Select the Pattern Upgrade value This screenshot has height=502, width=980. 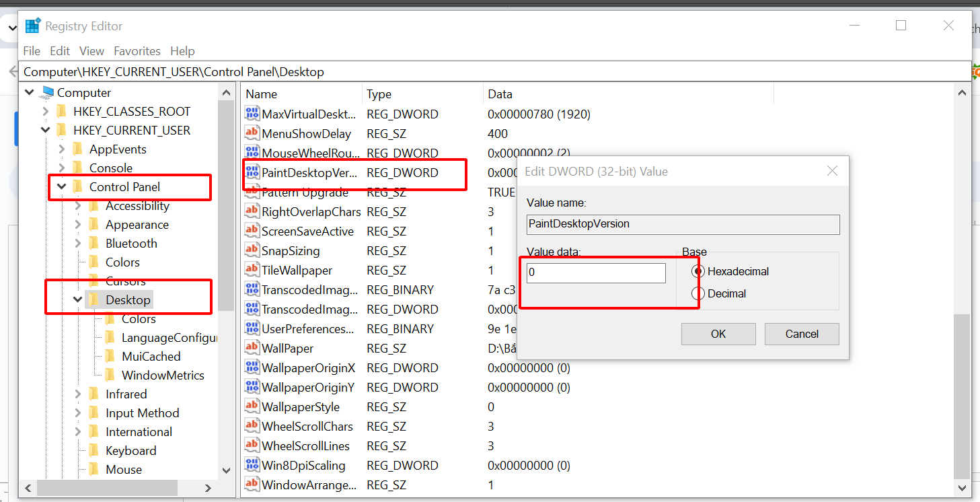[x=305, y=192]
